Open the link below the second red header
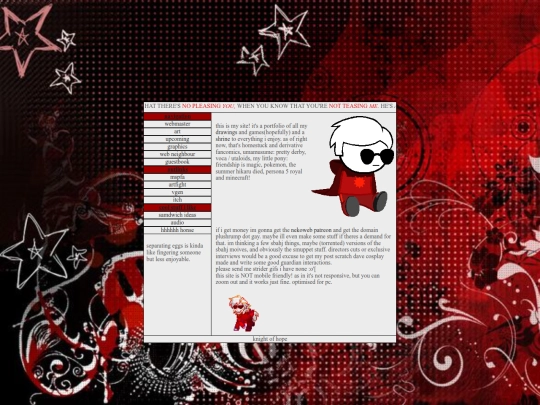 coord(177,177)
